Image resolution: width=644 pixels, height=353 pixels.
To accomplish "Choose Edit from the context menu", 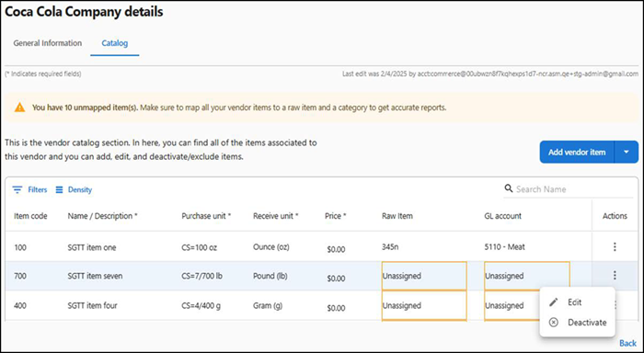I will 577,302.
